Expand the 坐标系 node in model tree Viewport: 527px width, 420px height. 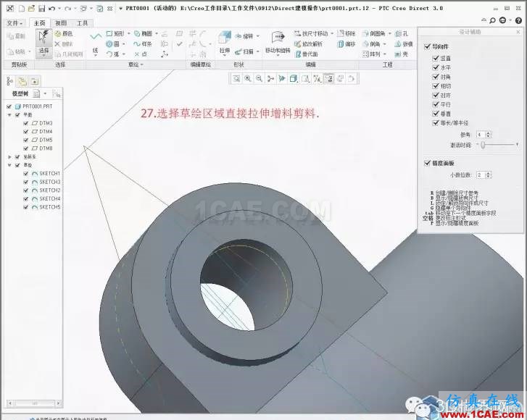pyautogui.click(x=9, y=157)
